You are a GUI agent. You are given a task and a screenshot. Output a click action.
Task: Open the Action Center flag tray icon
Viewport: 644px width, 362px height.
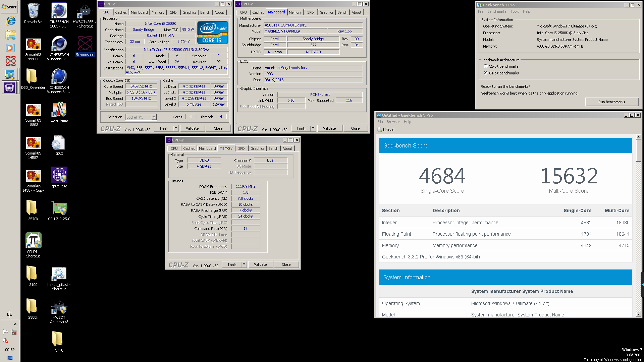pos(6,332)
